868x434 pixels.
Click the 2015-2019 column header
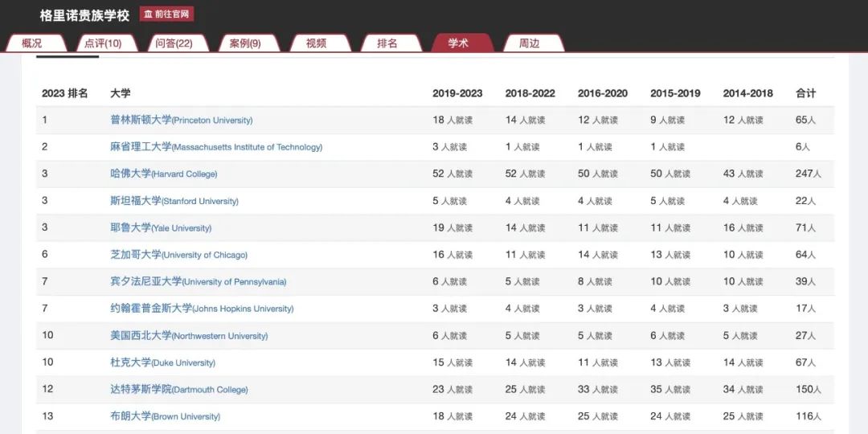point(675,93)
